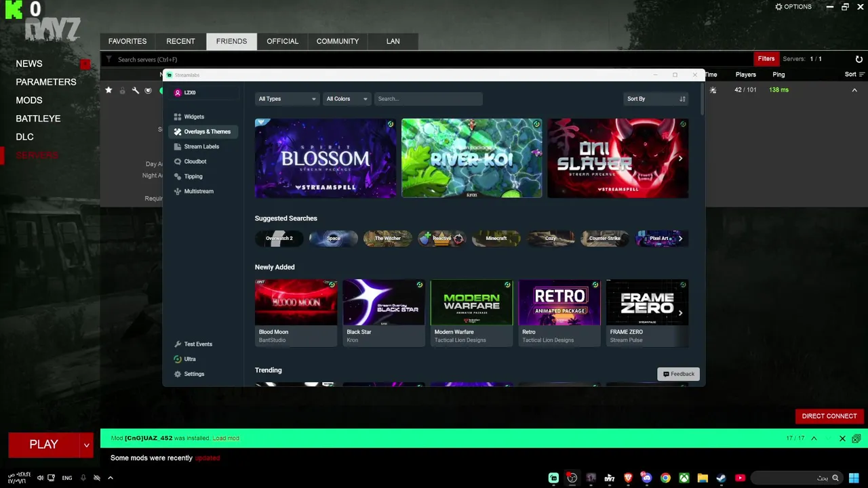
Task: Open OBS from the taskbar
Action: tap(572, 478)
